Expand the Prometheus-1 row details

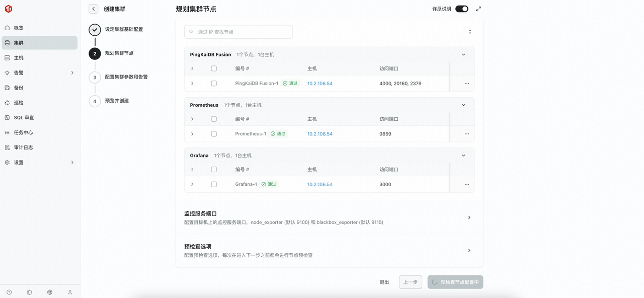pos(192,134)
